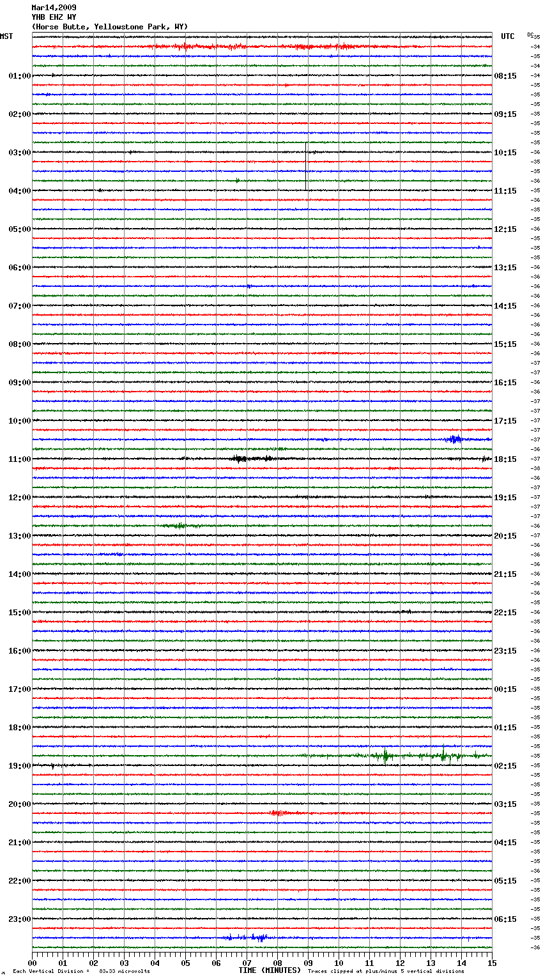The image size is (543, 980).
Task: Click the "10:15" UTC time label
Action: coord(505,153)
